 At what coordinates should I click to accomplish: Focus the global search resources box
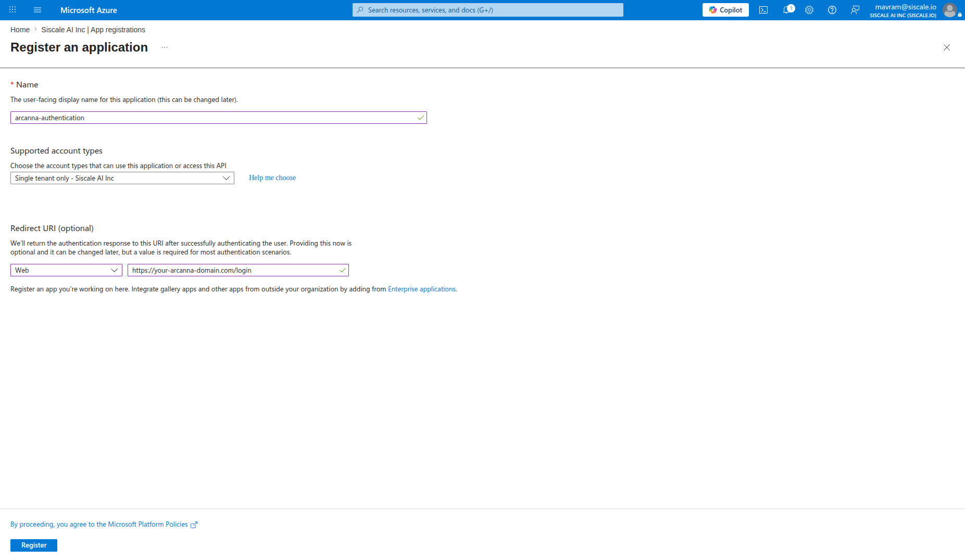click(488, 10)
